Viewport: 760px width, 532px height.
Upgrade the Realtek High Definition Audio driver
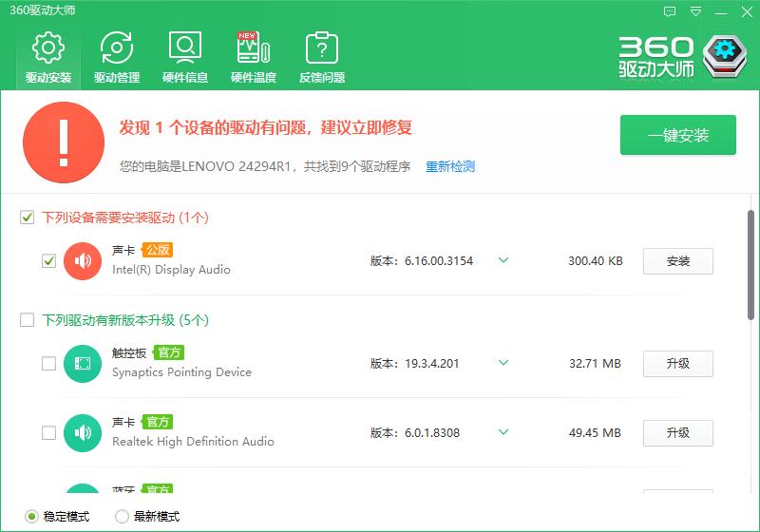(678, 432)
